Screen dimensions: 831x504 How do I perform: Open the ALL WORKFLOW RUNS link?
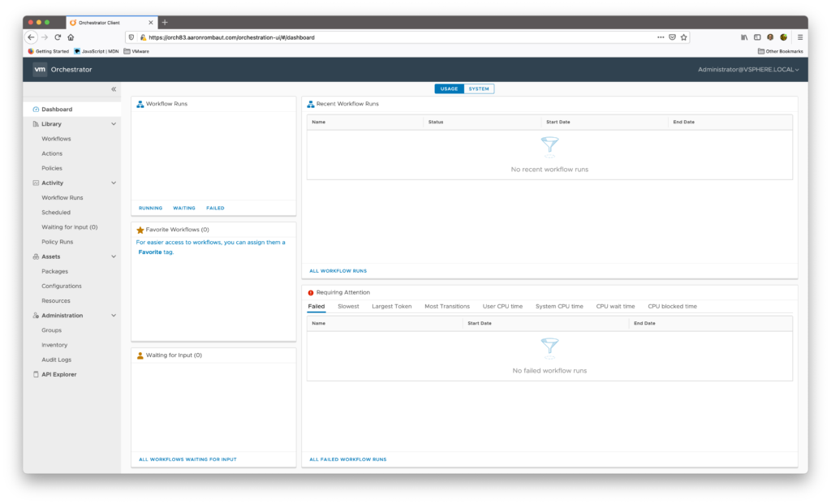coord(338,270)
